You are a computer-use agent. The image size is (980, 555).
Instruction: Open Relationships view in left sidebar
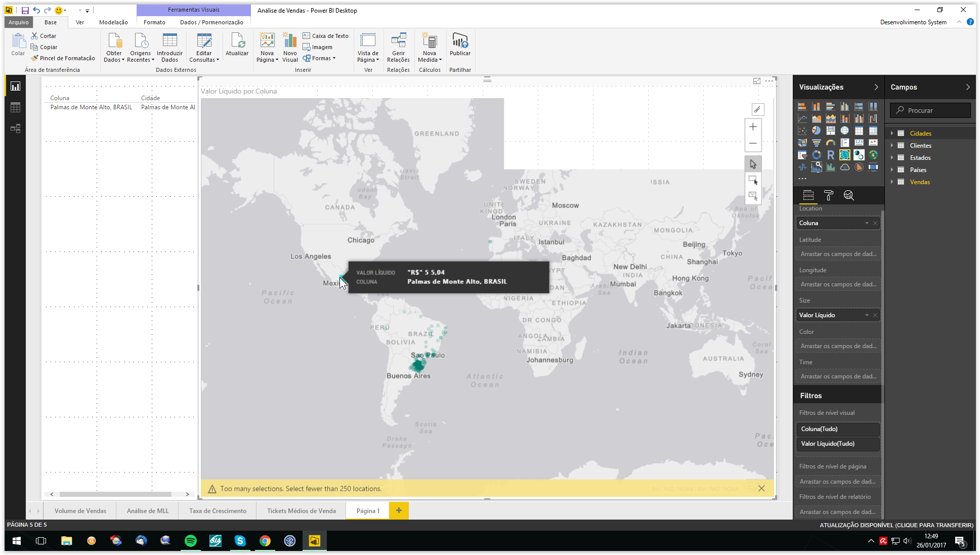[15, 129]
